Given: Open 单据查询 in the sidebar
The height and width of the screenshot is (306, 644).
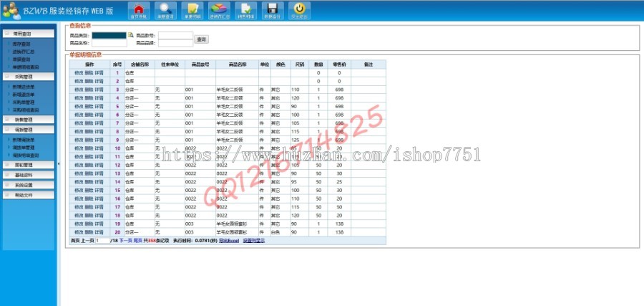Looking at the screenshot, I should [21, 59].
